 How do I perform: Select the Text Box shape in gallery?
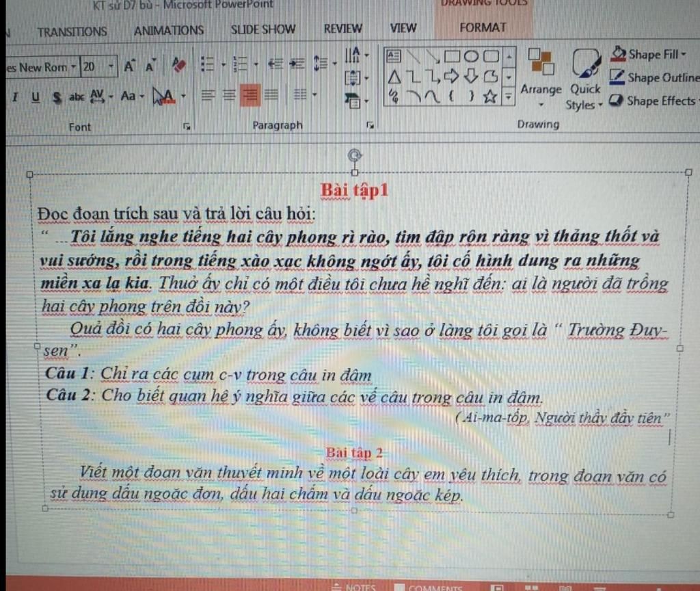click(393, 56)
